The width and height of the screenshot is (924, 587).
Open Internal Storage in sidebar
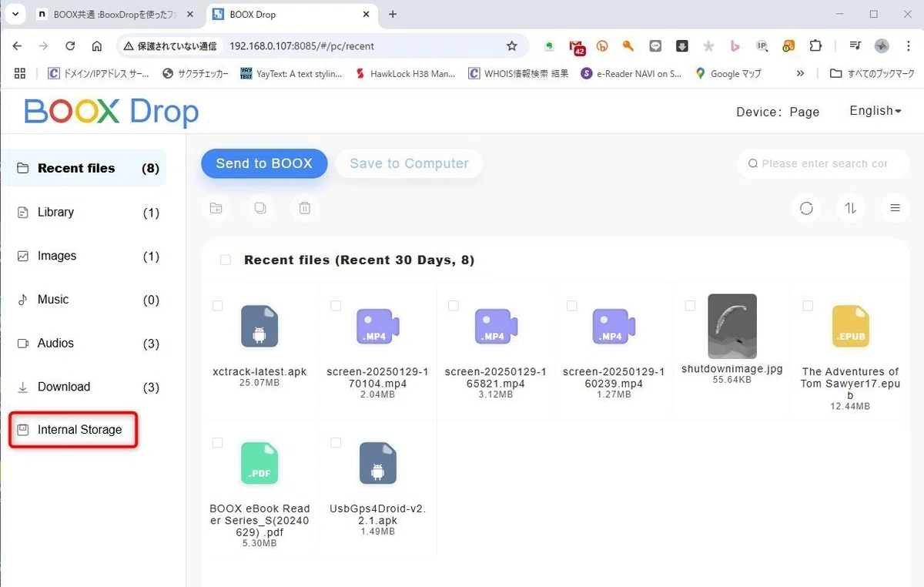tap(73, 430)
